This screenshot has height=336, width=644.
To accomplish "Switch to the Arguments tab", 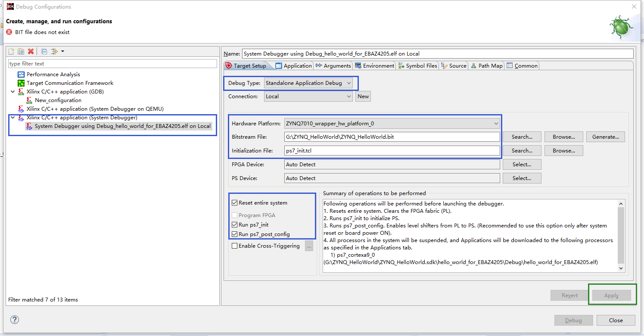I will tap(333, 66).
